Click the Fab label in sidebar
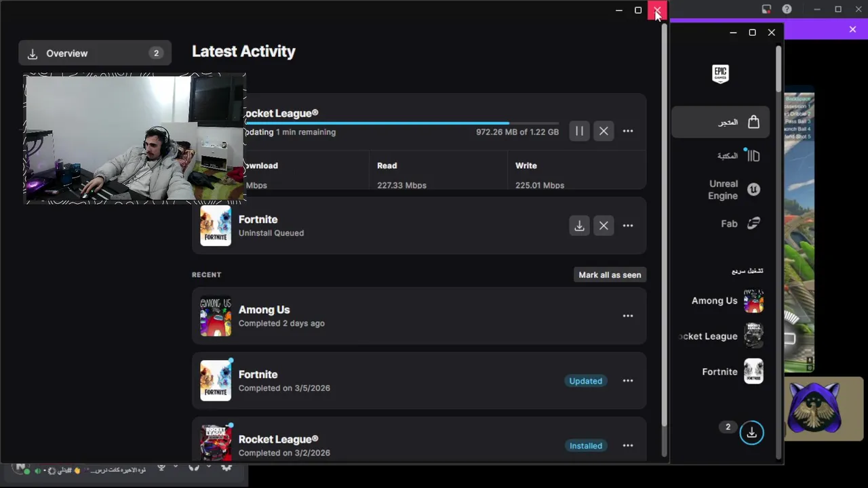 (x=729, y=224)
